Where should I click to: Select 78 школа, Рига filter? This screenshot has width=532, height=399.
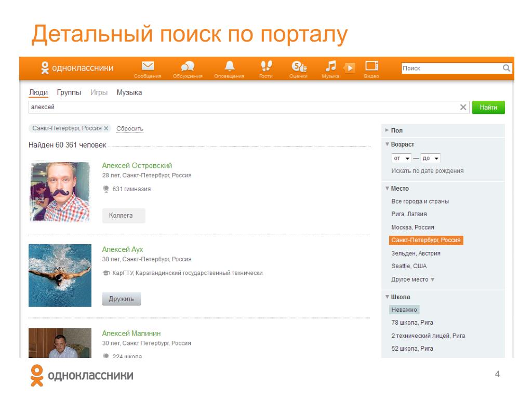click(x=412, y=322)
